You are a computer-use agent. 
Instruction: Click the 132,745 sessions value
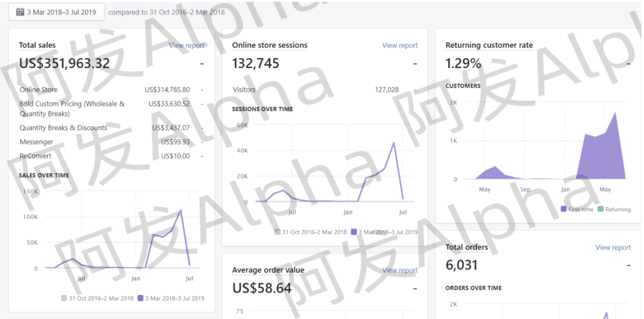pos(255,63)
